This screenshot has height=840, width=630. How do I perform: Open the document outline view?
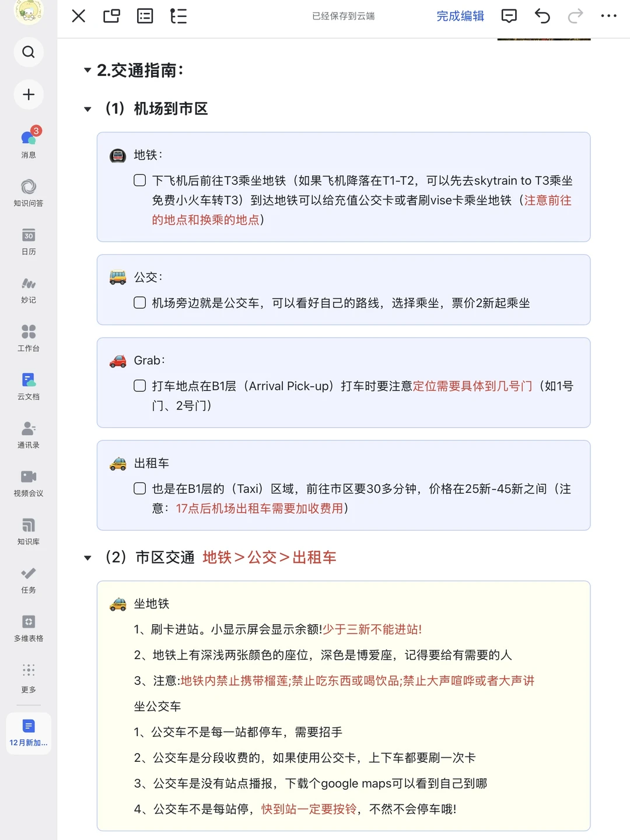[178, 16]
